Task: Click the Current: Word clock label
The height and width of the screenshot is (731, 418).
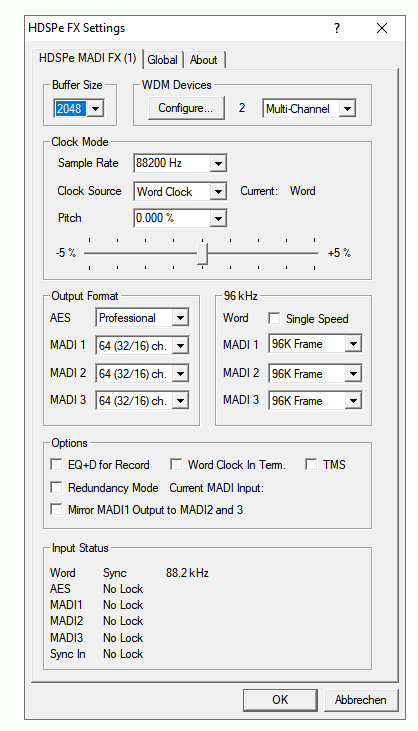Action: (278, 191)
